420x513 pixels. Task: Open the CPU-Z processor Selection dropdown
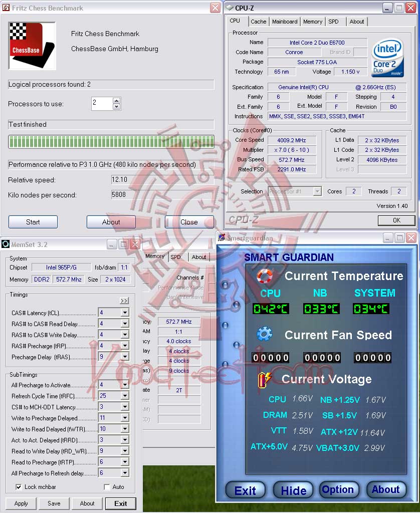coord(317,191)
